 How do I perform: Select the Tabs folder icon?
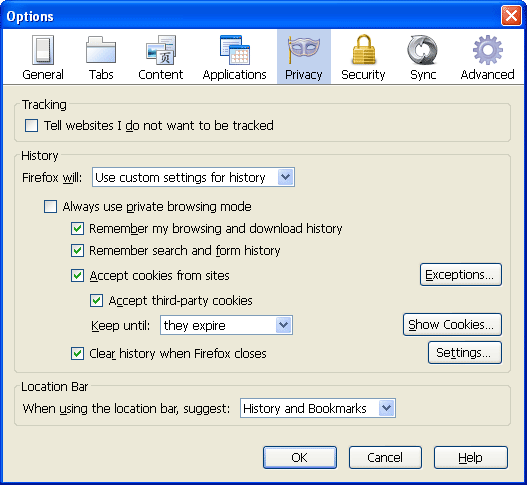pyautogui.click(x=101, y=50)
